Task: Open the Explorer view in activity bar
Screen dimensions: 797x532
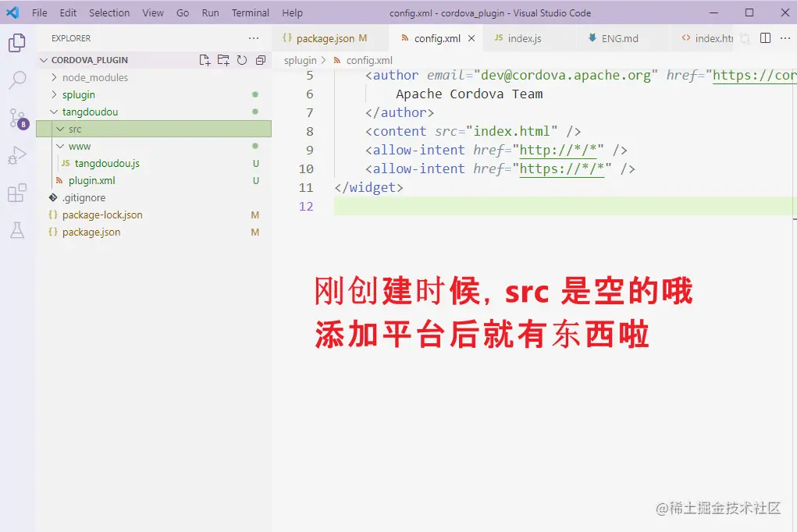Action: (x=16, y=43)
